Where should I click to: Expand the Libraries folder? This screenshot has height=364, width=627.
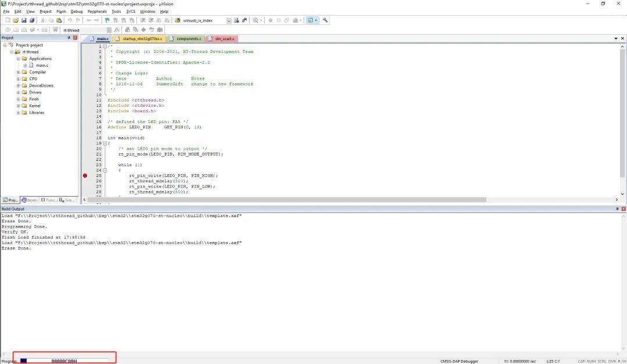[x=19, y=113]
